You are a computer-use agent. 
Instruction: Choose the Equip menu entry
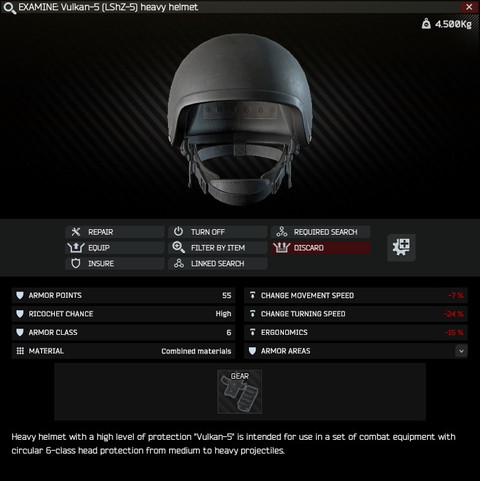coord(115,248)
